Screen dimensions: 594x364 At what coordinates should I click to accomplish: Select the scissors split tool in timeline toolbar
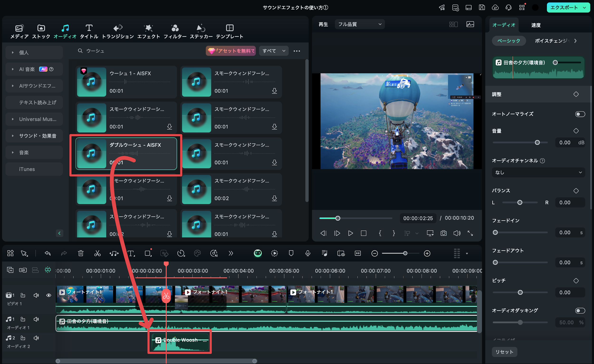click(x=97, y=253)
